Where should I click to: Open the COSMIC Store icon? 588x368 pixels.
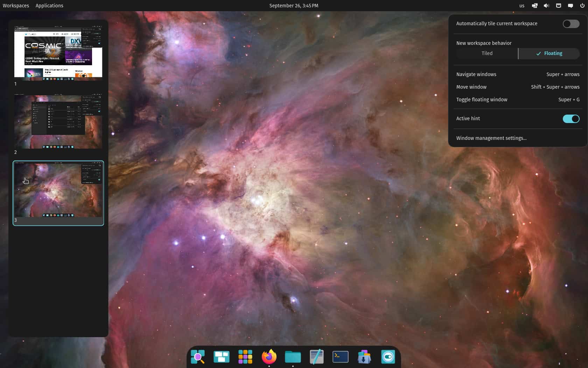point(364,357)
